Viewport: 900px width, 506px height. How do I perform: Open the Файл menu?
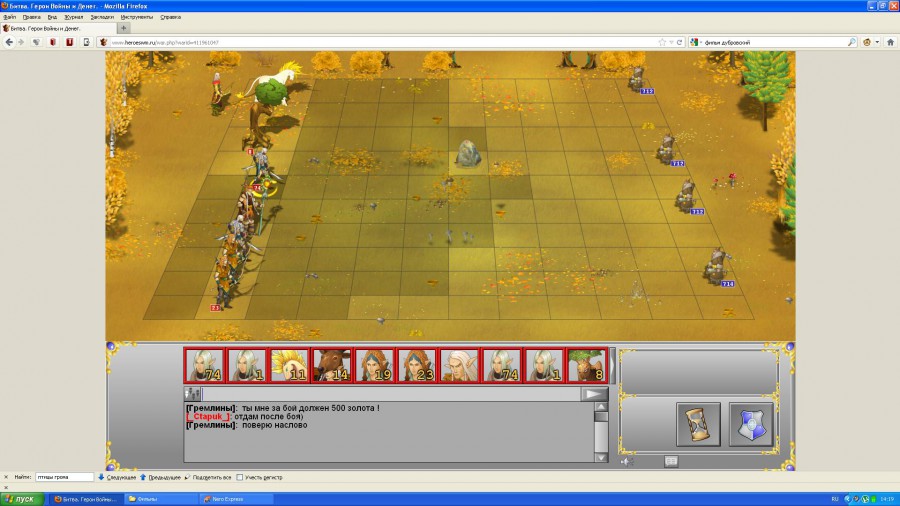tap(10, 17)
